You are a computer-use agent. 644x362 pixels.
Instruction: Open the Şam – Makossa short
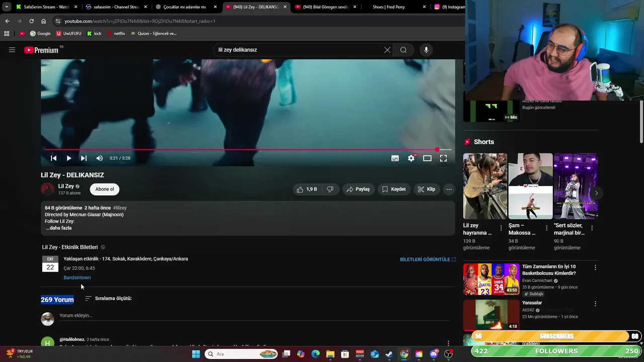point(530,186)
